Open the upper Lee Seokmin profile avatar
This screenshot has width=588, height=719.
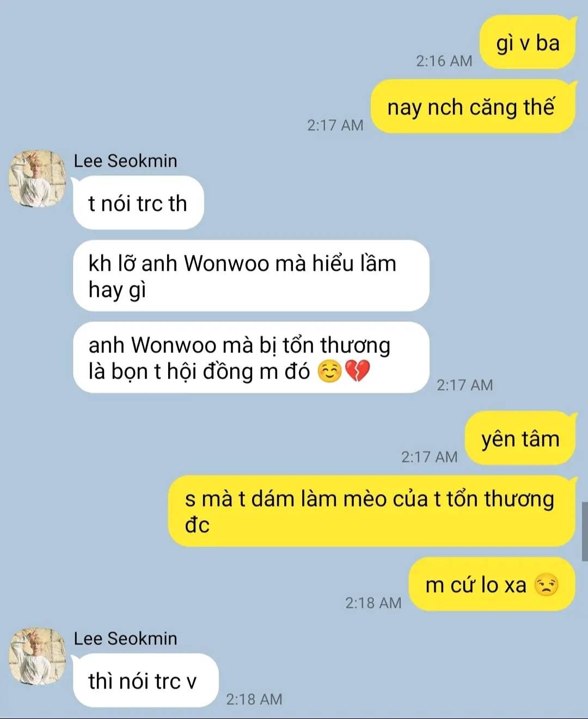[37, 179]
